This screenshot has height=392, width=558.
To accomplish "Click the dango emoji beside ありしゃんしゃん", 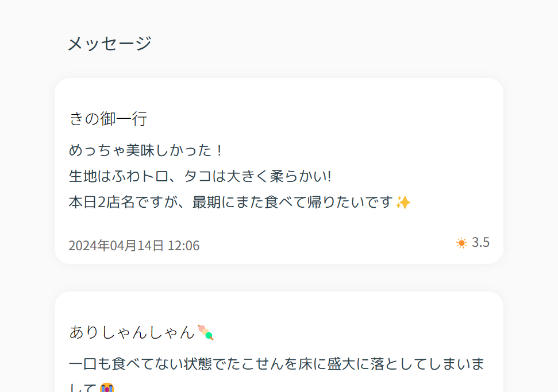I will (x=206, y=333).
